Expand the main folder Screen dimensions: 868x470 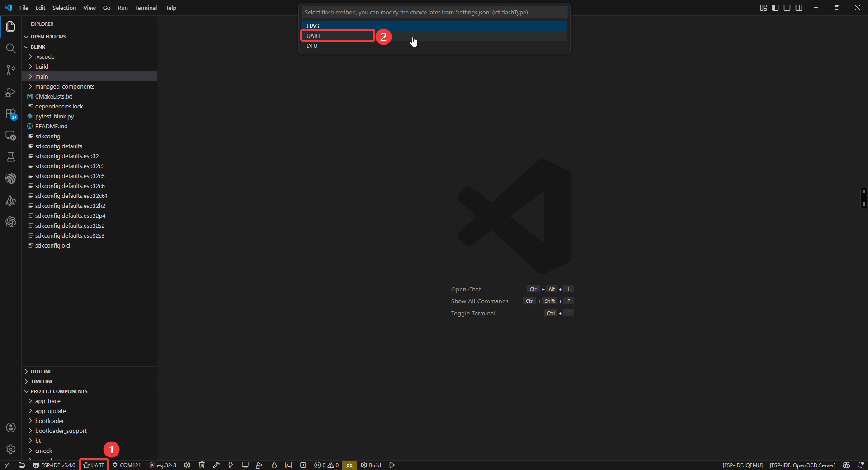point(89,76)
